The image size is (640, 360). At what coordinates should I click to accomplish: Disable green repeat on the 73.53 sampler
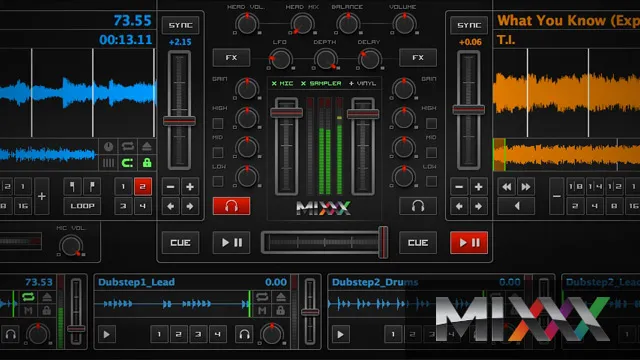(x=28, y=297)
